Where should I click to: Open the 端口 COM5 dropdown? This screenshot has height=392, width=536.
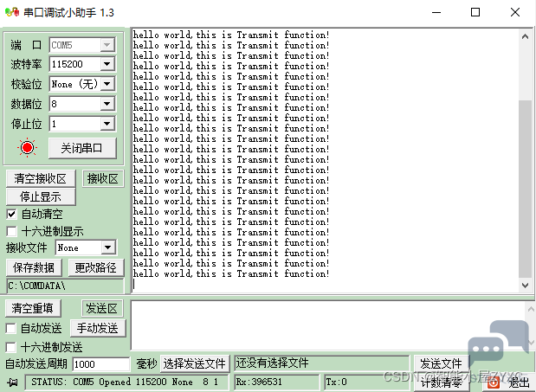107,45
